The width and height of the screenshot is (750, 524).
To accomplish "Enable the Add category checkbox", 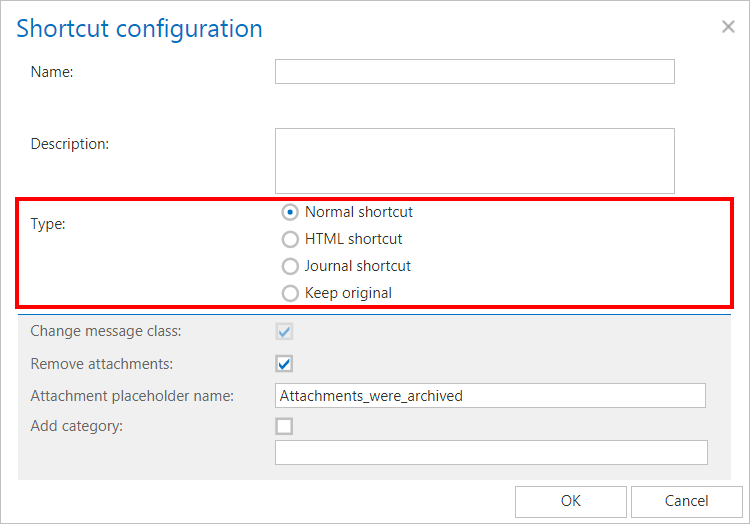I will click(x=285, y=426).
